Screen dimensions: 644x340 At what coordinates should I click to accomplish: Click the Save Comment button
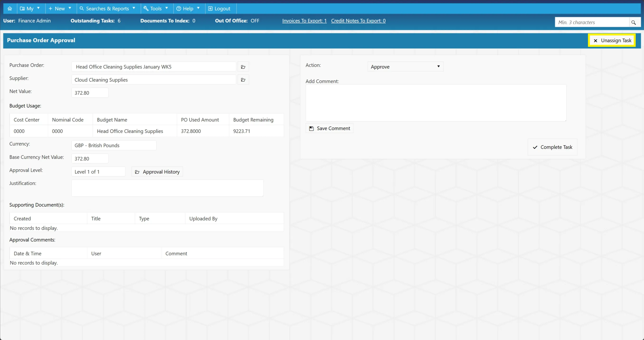(x=329, y=128)
